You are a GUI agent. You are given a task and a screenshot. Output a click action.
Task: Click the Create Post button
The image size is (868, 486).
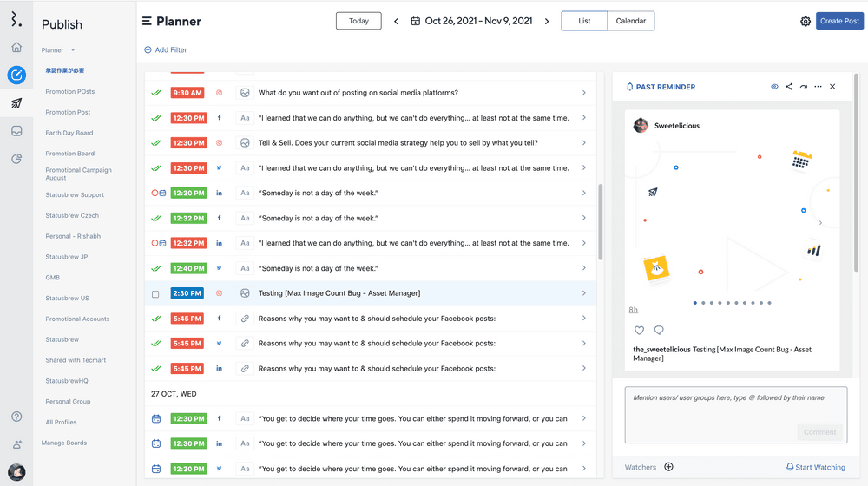tap(839, 21)
